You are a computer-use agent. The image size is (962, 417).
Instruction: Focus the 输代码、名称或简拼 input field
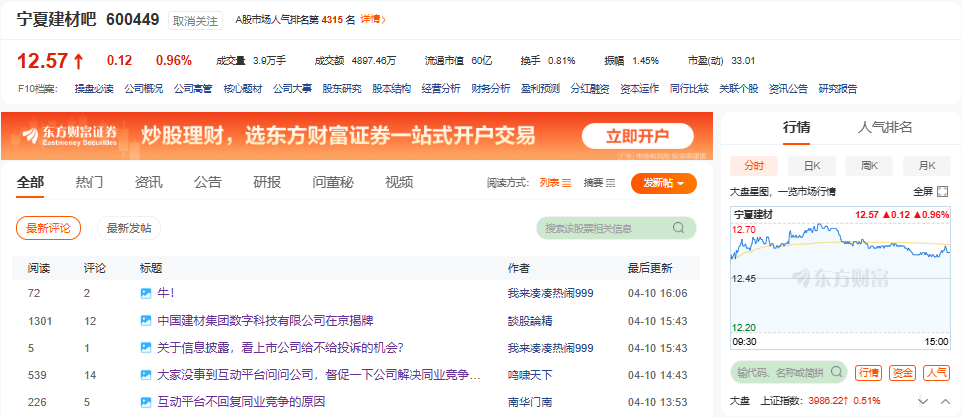[x=788, y=372]
